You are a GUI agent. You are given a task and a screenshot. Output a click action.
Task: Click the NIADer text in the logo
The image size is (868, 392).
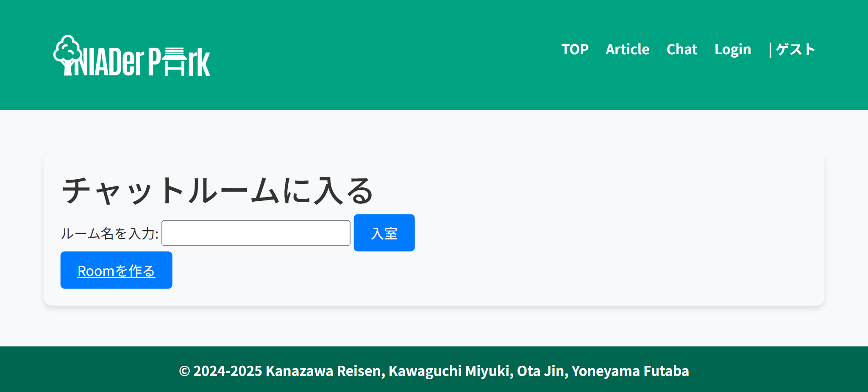[x=109, y=62]
